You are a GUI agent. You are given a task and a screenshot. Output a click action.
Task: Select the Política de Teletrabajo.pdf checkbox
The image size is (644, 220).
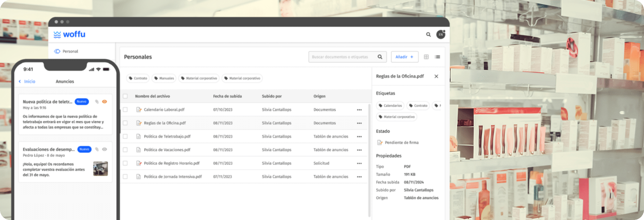click(125, 136)
